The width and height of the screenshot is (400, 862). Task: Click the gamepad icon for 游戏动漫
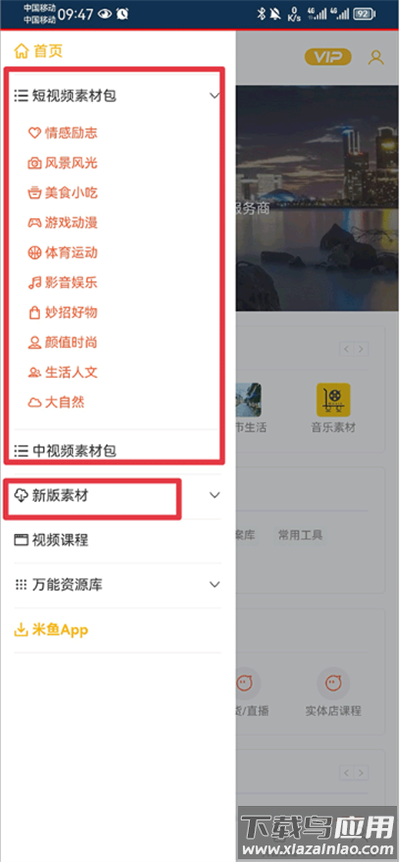[x=35, y=223]
